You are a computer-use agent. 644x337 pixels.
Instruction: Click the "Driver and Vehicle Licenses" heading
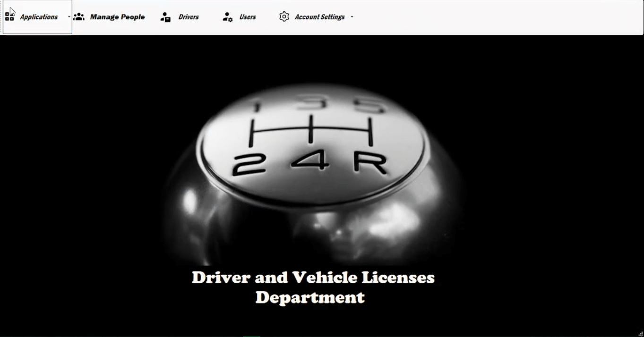coord(313,278)
